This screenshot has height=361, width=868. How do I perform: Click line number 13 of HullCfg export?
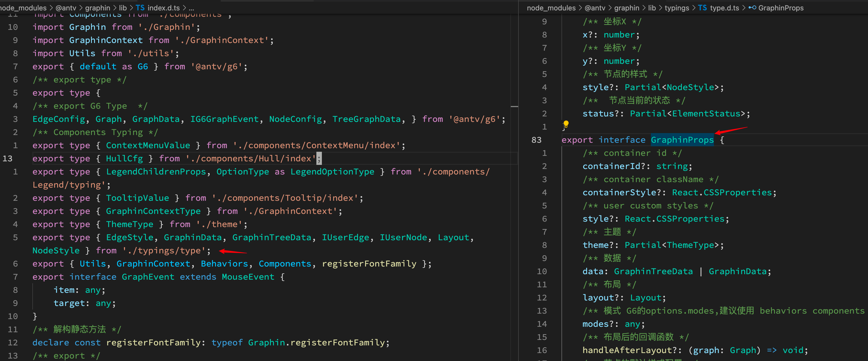(x=7, y=159)
